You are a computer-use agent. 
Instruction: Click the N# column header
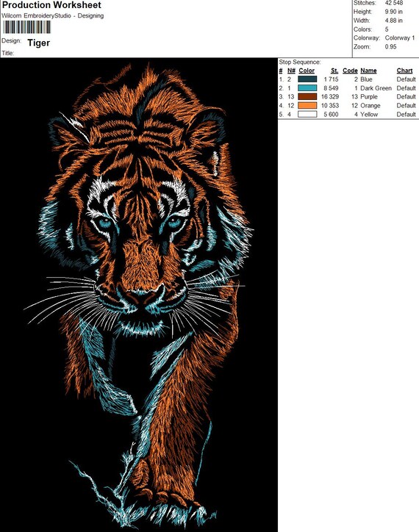(x=291, y=71)
